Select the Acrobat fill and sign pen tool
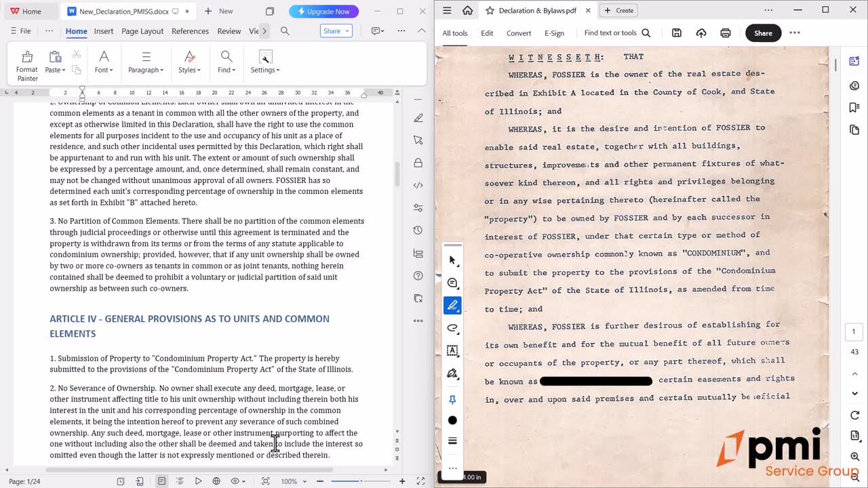The height and width of the screenshot is (488, 868). coord(452,373)
